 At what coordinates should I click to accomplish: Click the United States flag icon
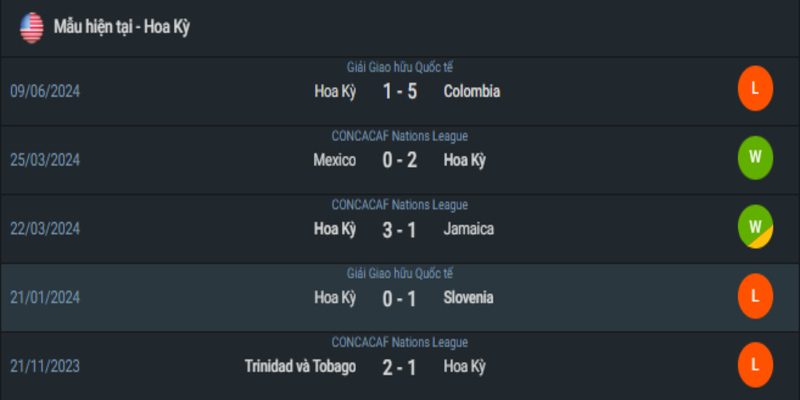32,28
